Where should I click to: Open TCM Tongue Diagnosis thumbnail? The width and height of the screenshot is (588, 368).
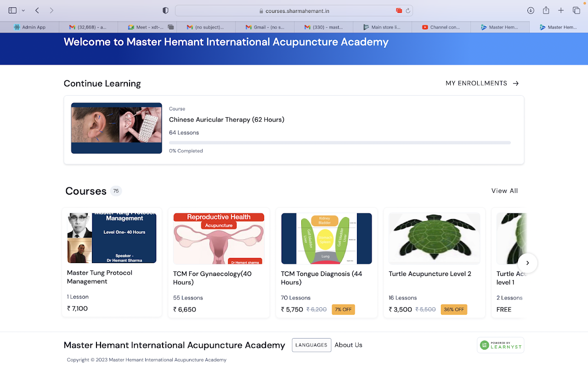[326, 238]
